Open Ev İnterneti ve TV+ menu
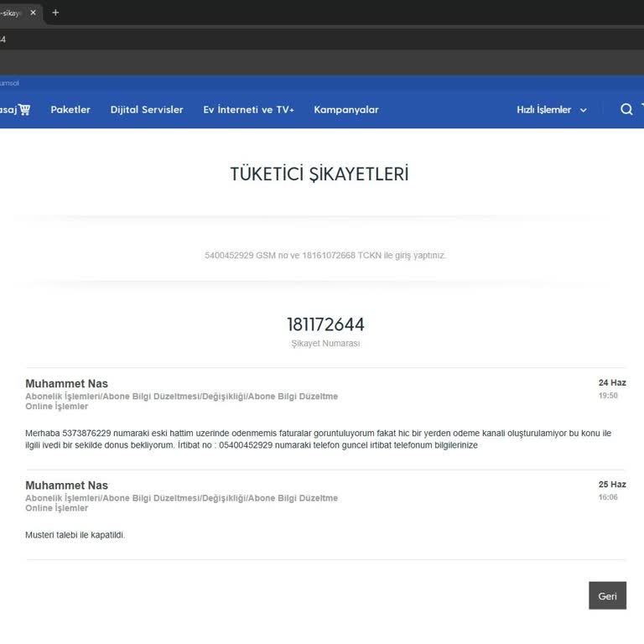 pyautogui.click(x=248, y=110)
